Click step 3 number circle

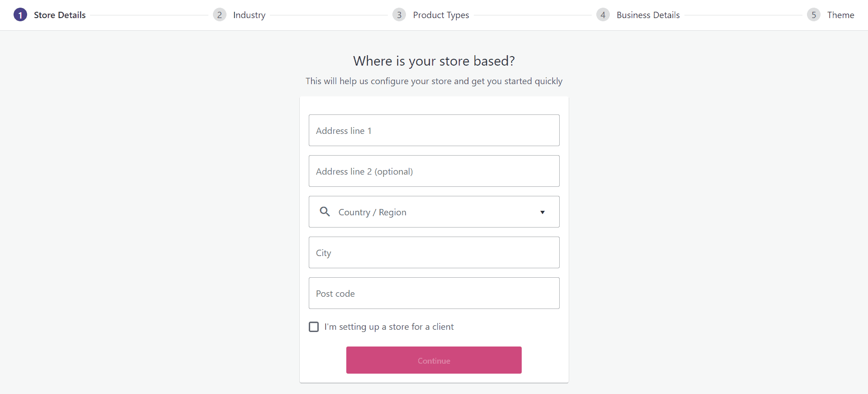coord(399,15)
